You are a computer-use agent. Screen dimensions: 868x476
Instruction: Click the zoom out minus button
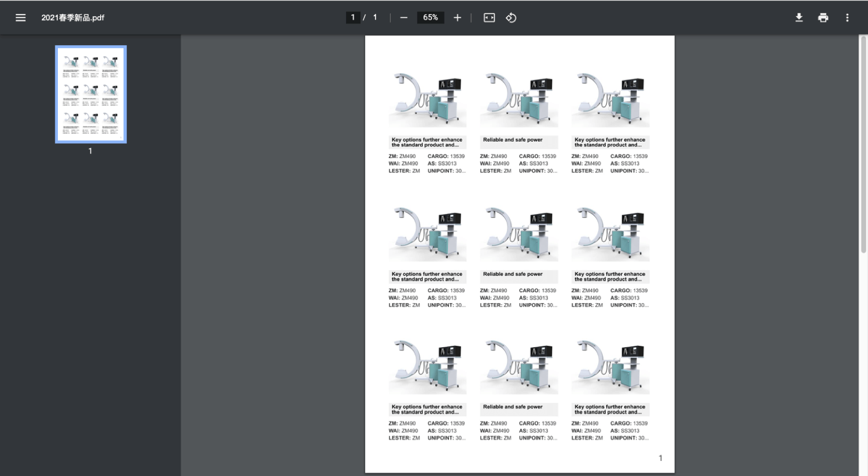[x=404, y=17]
